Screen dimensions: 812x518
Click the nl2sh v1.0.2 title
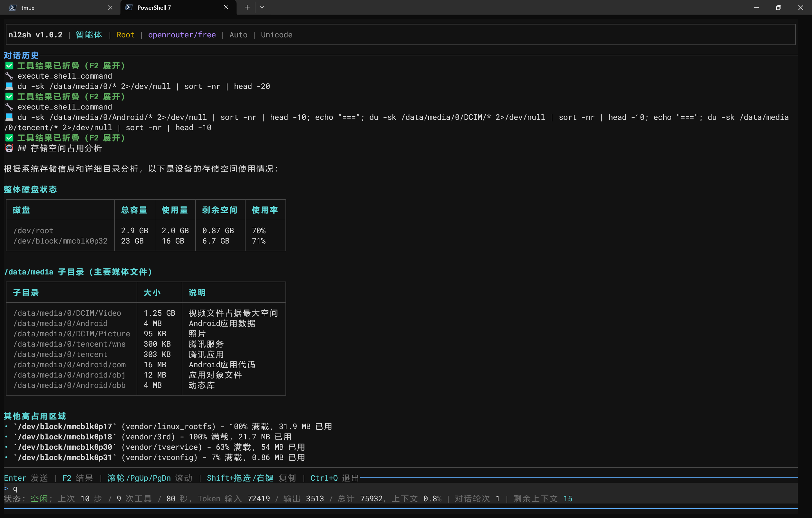tap(35, 35)
